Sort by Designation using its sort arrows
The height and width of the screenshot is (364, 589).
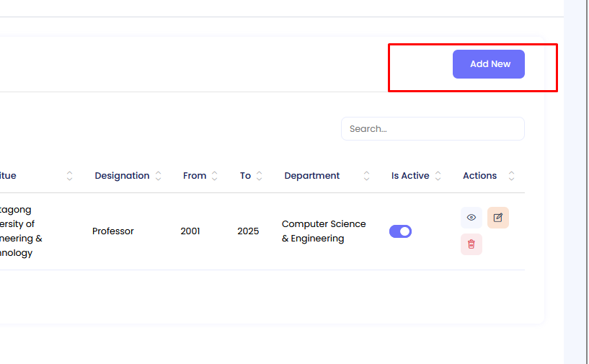159,176
